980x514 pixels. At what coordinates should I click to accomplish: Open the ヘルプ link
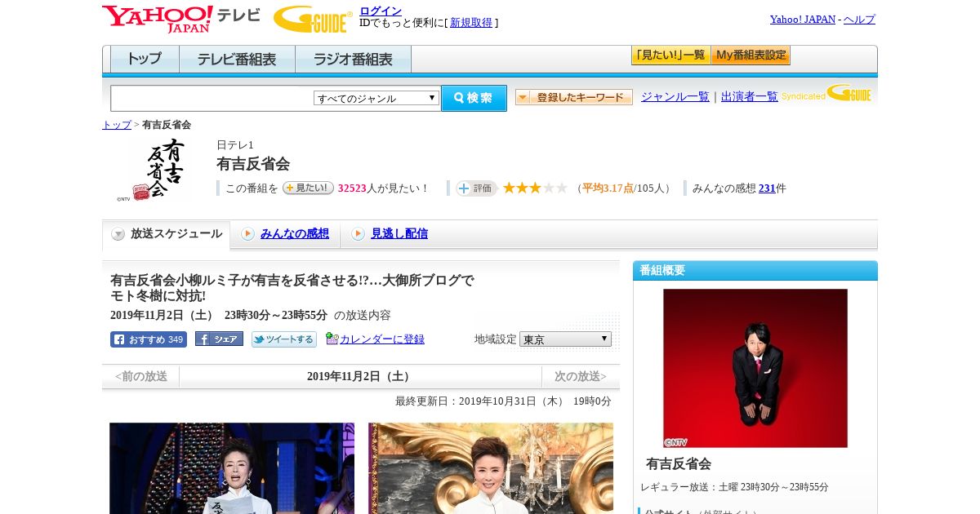click(x=859, y=20)
